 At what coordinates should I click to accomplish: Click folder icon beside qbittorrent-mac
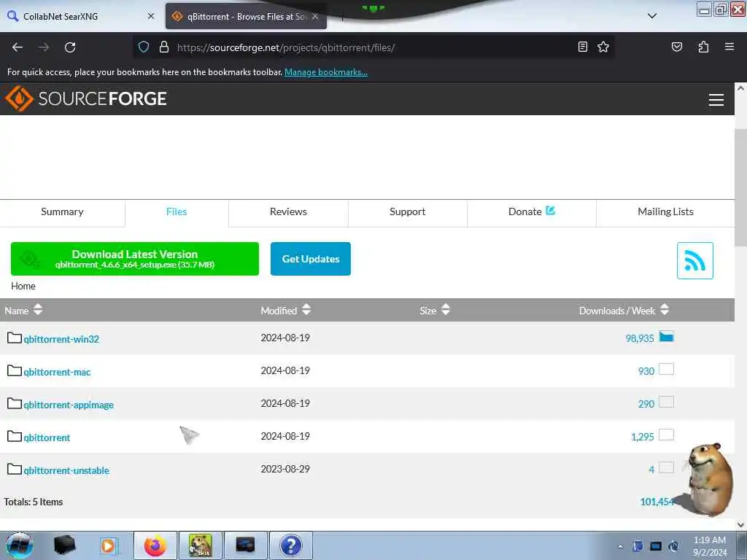click(15, 370)
